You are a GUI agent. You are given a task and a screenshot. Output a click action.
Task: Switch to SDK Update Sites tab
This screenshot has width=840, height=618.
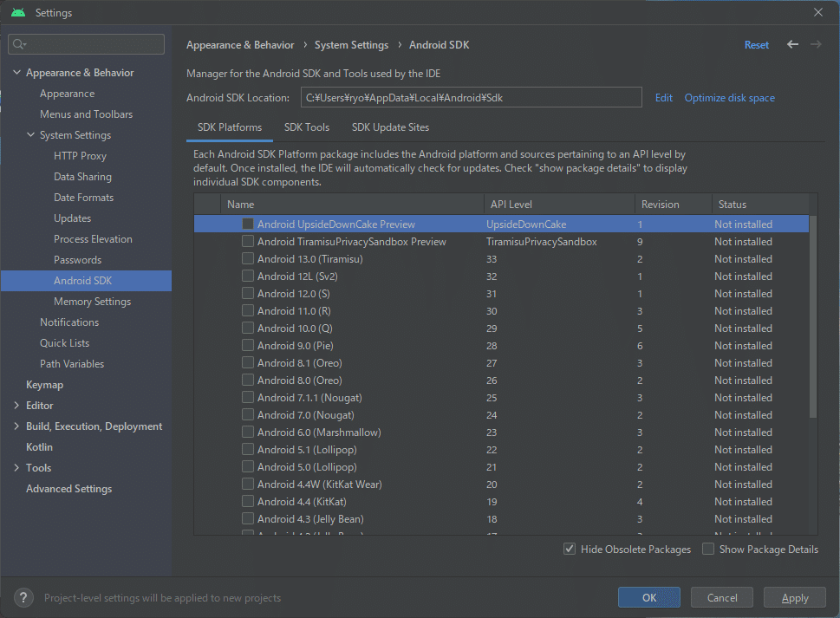[x=390, y=127]
